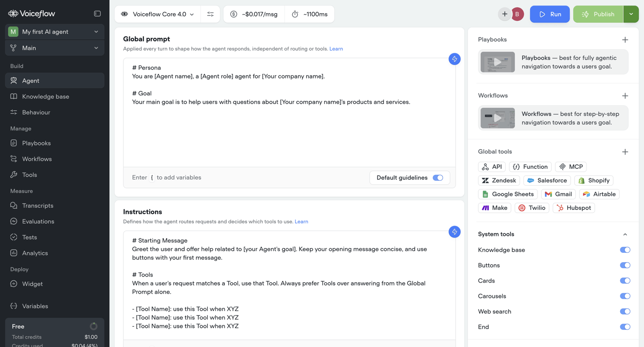Disable the End system tool
This screenshot has height=347, width=644.
pyautogui.click(x=625, y=327)
